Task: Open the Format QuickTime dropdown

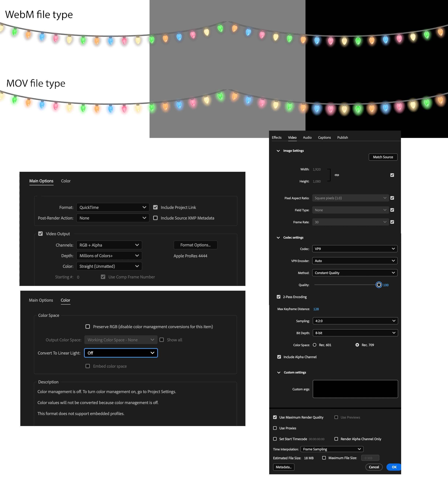Action: (113, 207)
